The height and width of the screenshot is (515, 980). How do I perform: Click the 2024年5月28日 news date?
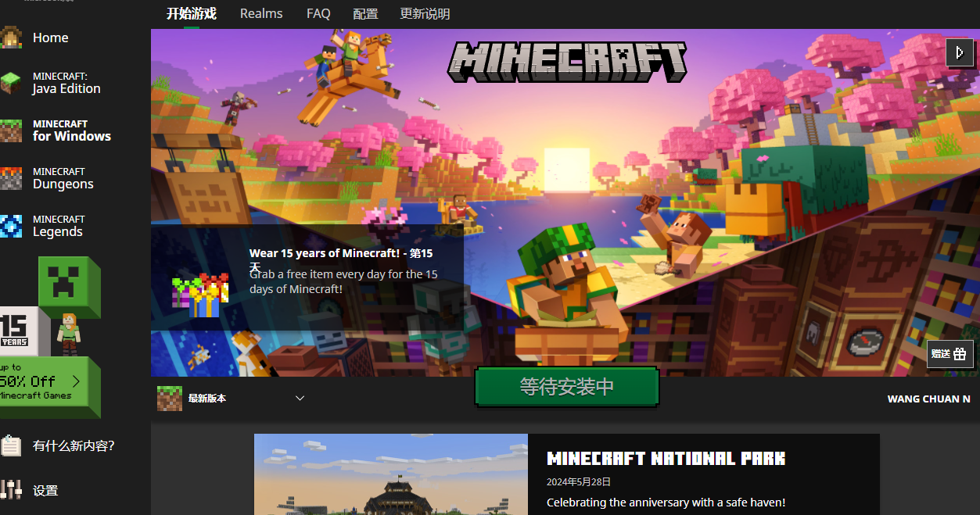pyautogui.click(x=579, y=482)
